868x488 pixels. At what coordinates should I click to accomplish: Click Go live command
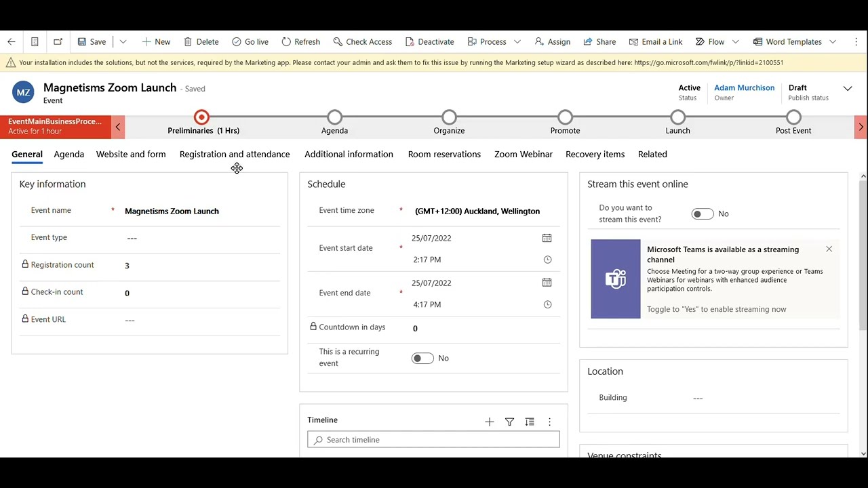pyautogui.click(x=250, y=42)
